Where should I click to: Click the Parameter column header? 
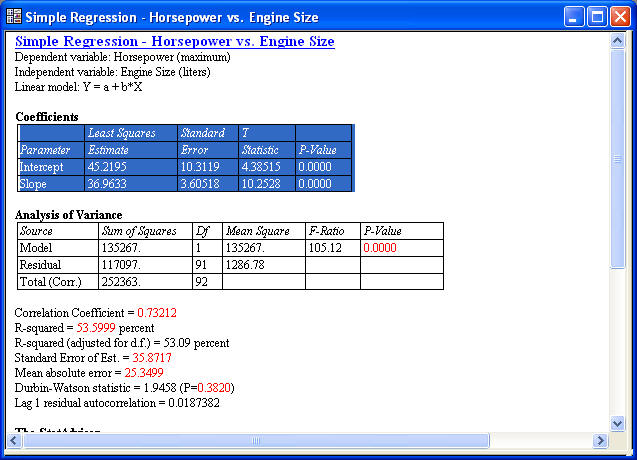pos(45,150)
